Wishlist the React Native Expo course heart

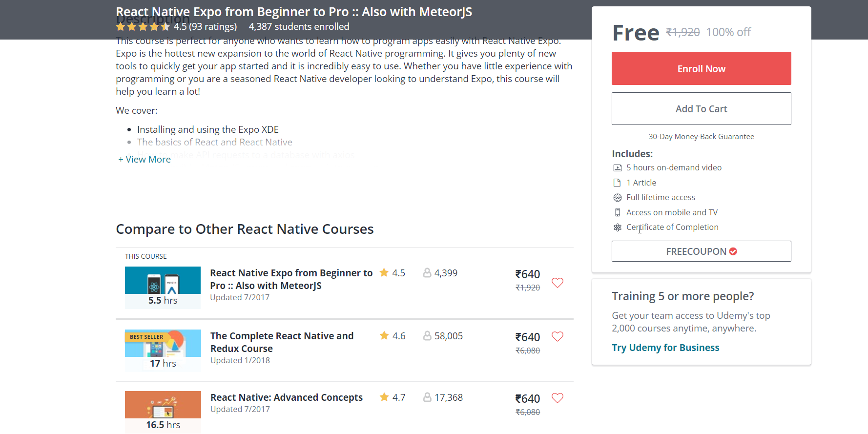point(557,283)
